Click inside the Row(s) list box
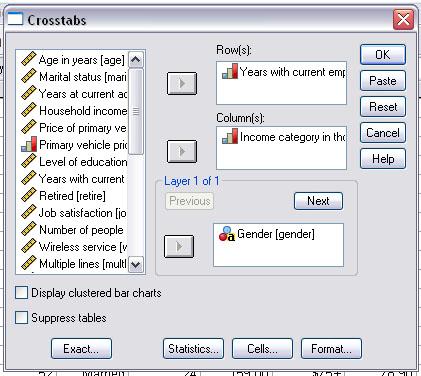Viewport: 421px width, 376px height. tap(281, 83)
